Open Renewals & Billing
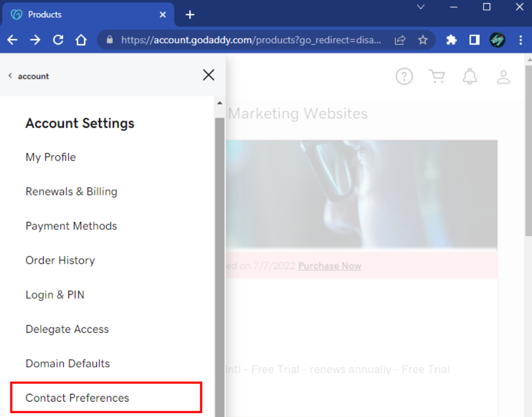The height and width of the screenshot is (417, 532). 72,191
